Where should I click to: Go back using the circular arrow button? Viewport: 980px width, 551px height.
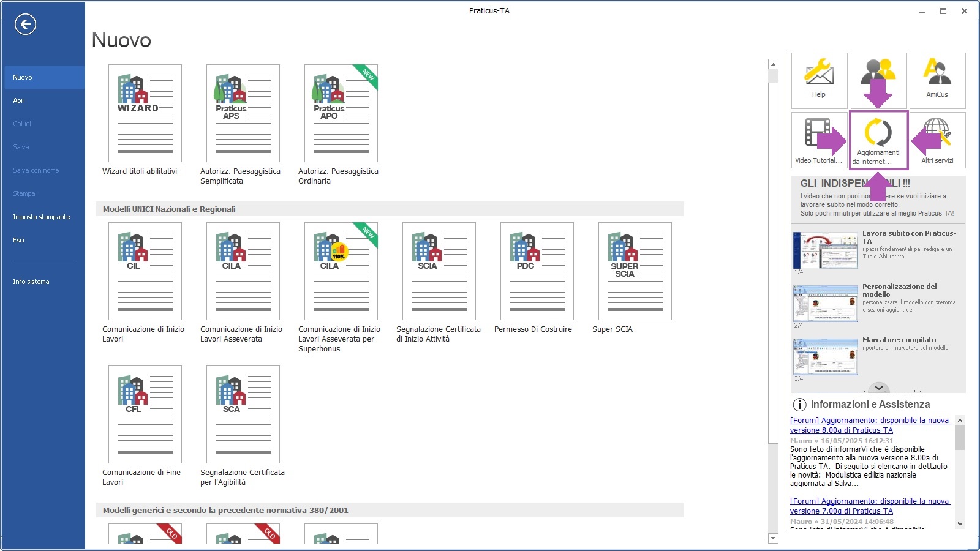point(25,24)
